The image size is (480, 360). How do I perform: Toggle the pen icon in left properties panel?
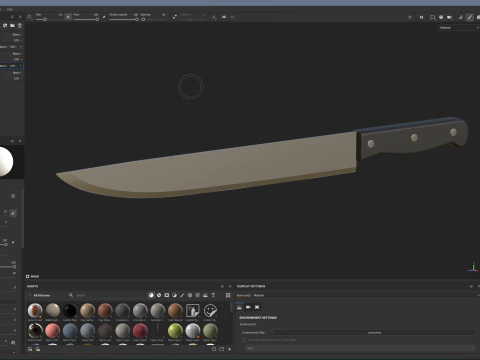[x=13, y=213]
